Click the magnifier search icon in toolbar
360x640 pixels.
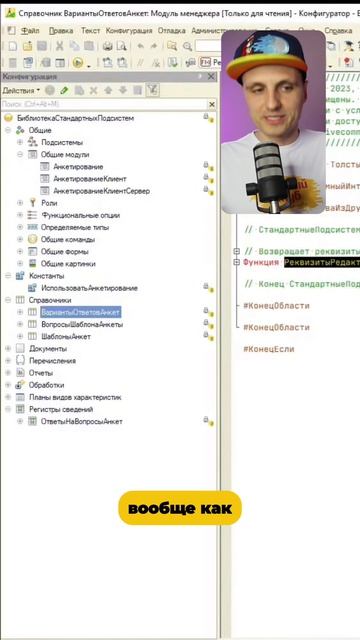click(187, 46)
